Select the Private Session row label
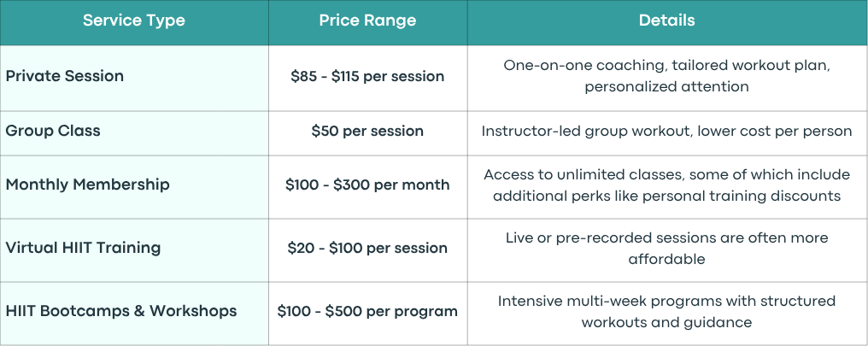 coord(65,76)
